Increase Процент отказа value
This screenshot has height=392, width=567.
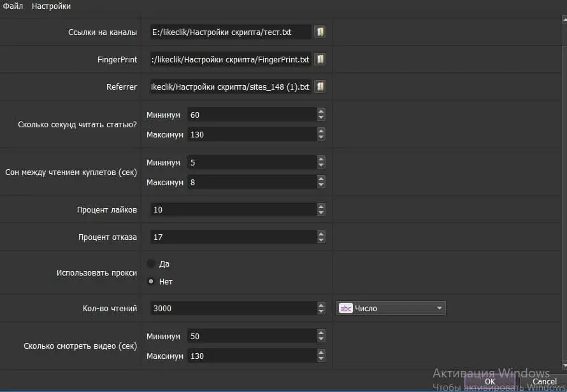coord(321,234)
